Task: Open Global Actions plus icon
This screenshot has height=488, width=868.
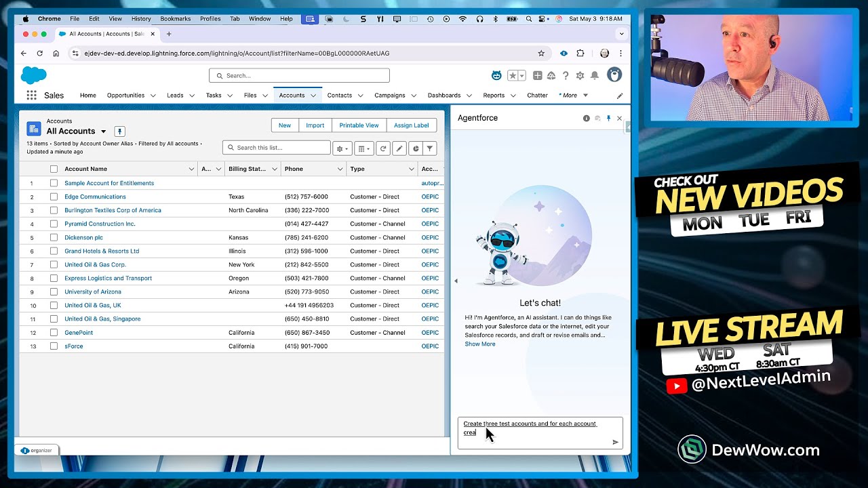Action: tap(538, 75)
